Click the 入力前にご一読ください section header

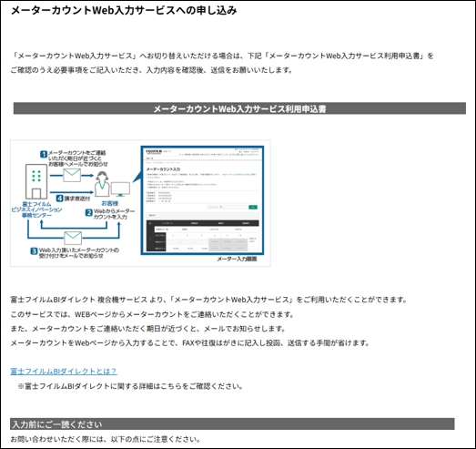pyautogui.click(x=232, y=424)
